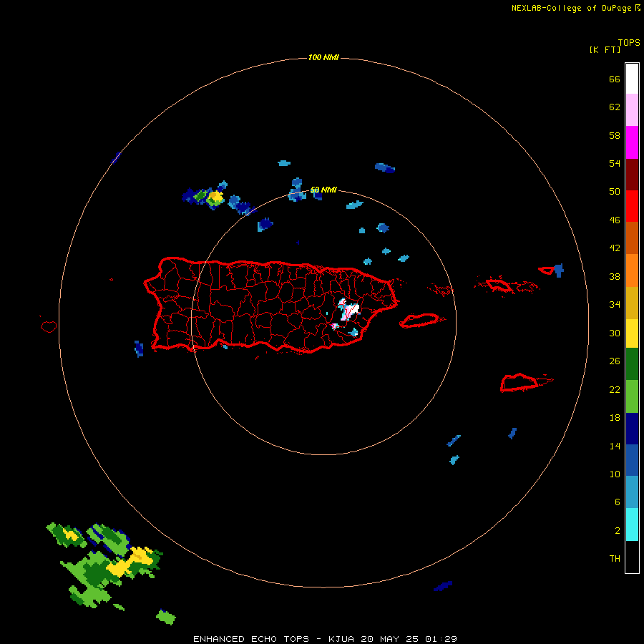
Task: Click the Mona Island outline far west
Action: pyautogui.click(x=49, y=326)
